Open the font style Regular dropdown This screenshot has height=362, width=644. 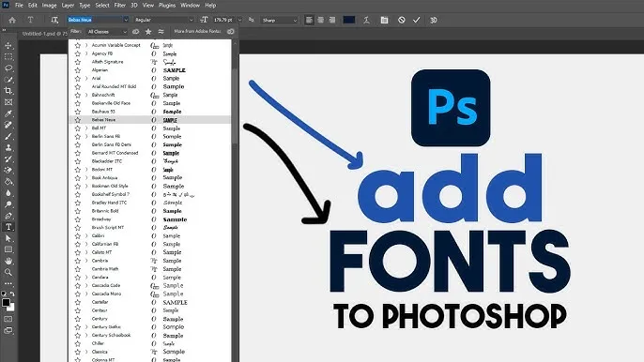tap(164, 20)
